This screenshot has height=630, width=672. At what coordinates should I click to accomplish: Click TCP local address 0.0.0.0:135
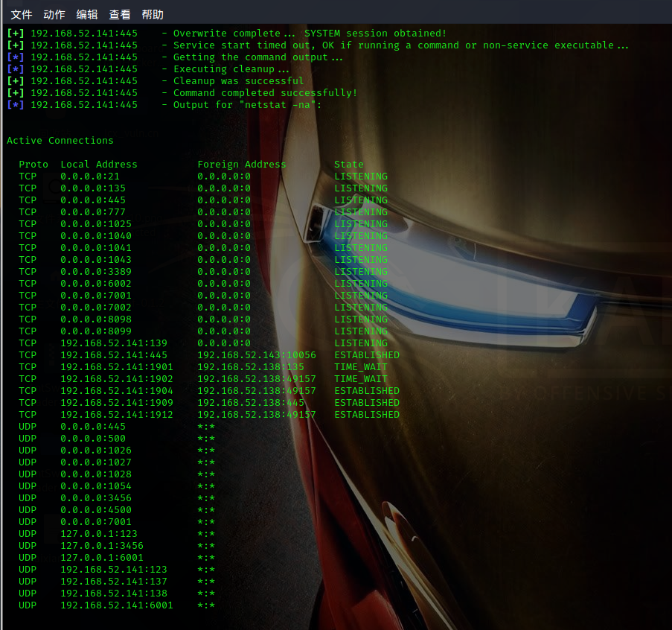93,188
